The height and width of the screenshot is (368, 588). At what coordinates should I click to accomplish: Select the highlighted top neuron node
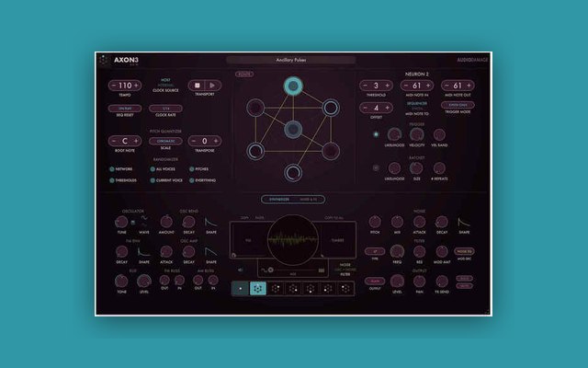(x=293, y=86)
